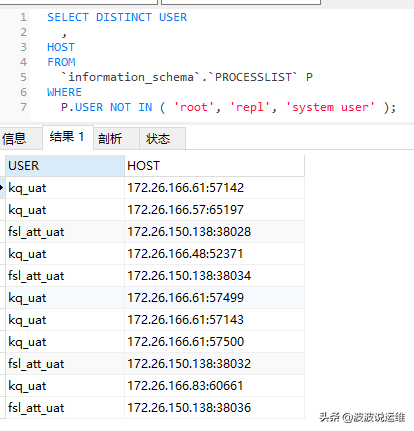The height and width of the screenshot is (431, 414).
Task: Select host cell 172.26.166.48:52371
Action: (214, 254)
